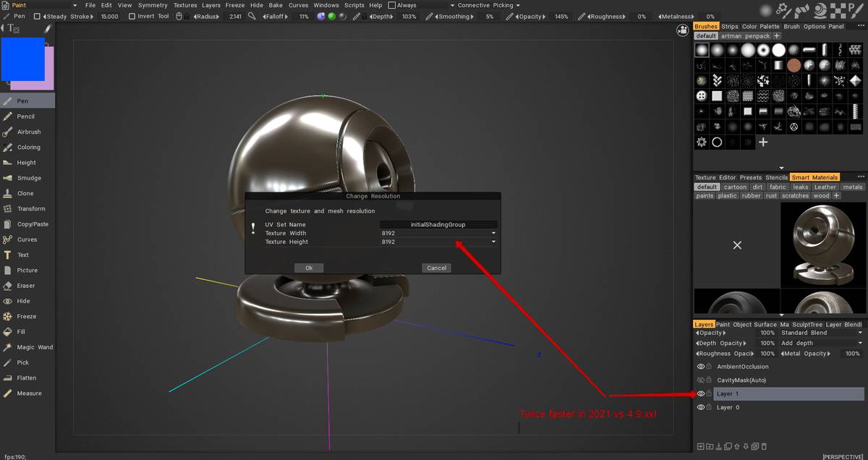Toggle the Steady Stroke checkbox
Screen dimensions: 868x460
click(x=37, y=16)
